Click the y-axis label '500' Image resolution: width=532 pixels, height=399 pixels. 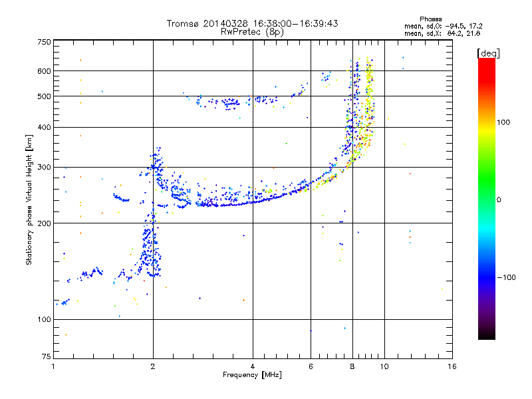(44, 96)
